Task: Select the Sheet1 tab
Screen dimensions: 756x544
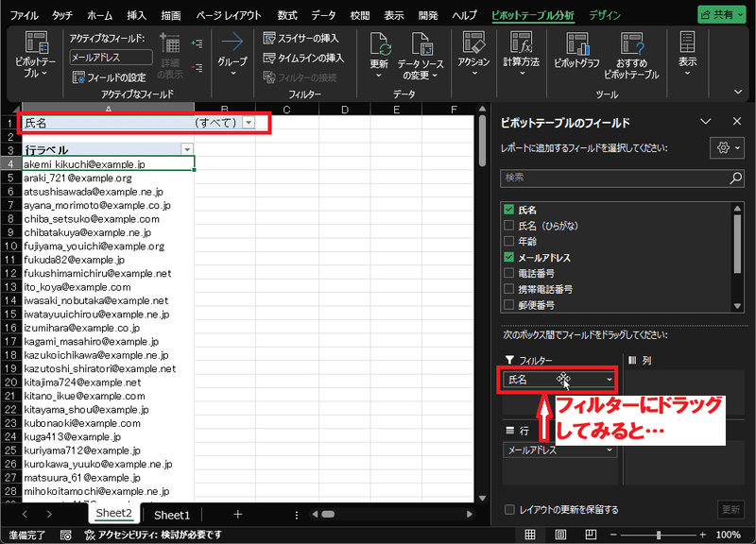Action: click(x=172, y=515)
